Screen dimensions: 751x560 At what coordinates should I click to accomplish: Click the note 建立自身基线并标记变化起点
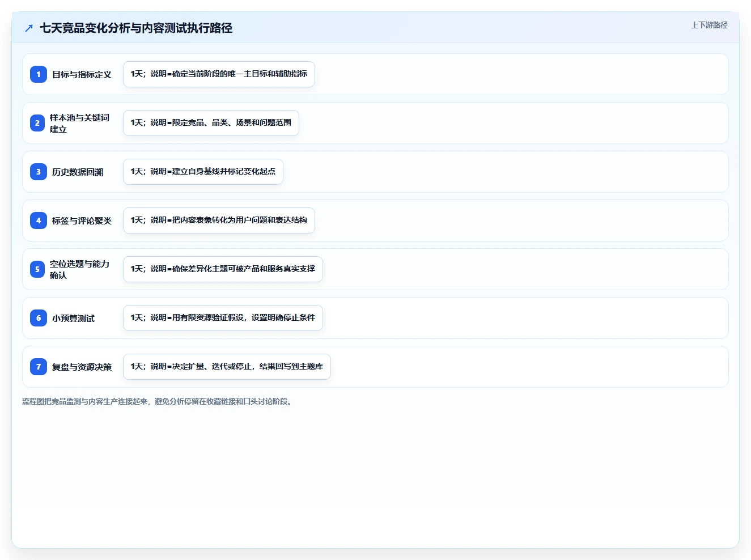(203, 172)
